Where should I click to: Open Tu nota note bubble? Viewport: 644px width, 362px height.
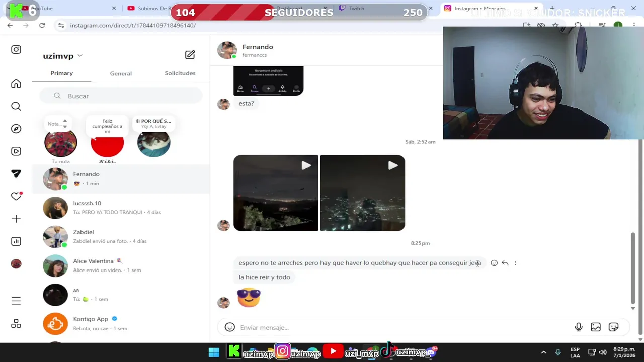tap(57, 123)
